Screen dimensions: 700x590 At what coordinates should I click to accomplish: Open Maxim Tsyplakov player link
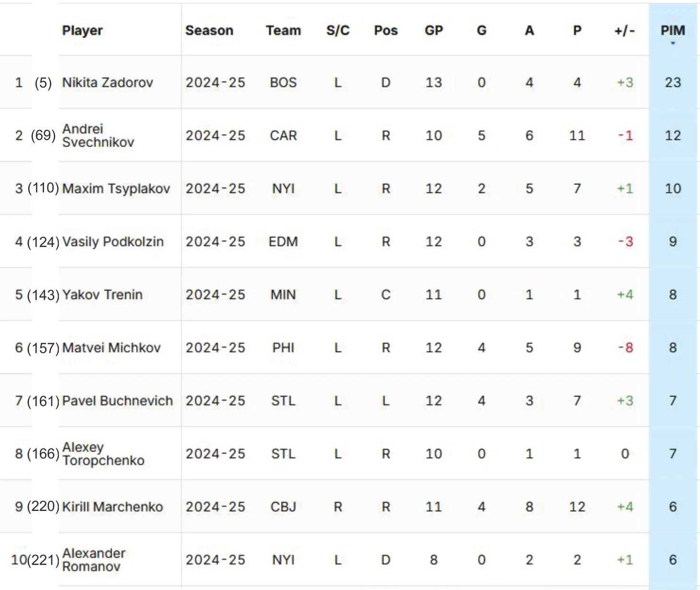pyautogui.click(x=116, y=188)
